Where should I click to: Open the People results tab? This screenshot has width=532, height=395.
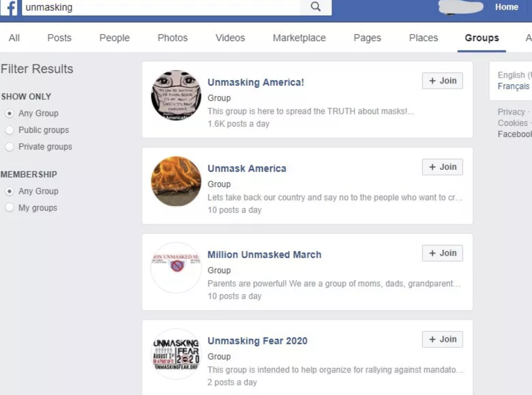(x=114, y=38)
